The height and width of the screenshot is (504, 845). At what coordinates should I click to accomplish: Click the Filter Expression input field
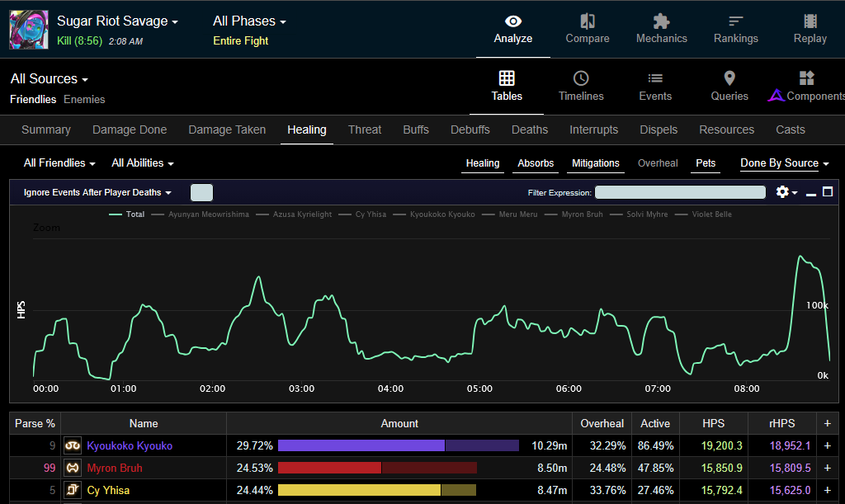click(680, 192)
